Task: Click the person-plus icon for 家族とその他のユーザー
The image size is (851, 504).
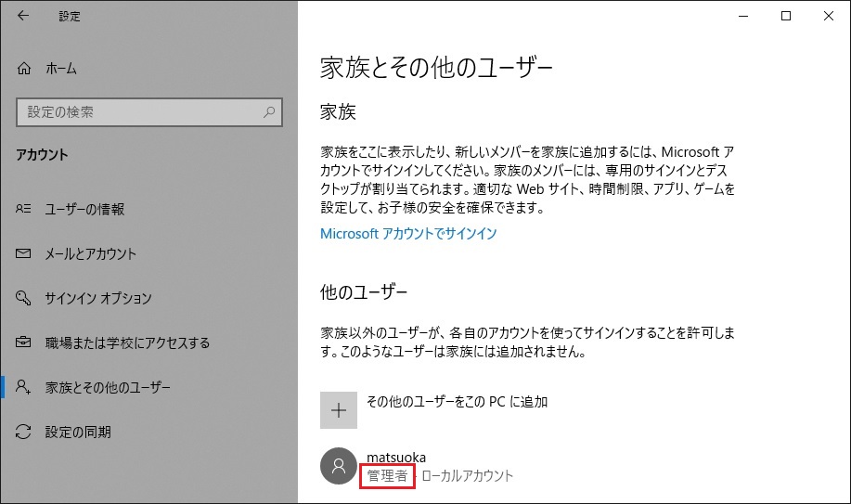Action: point(23,387)
